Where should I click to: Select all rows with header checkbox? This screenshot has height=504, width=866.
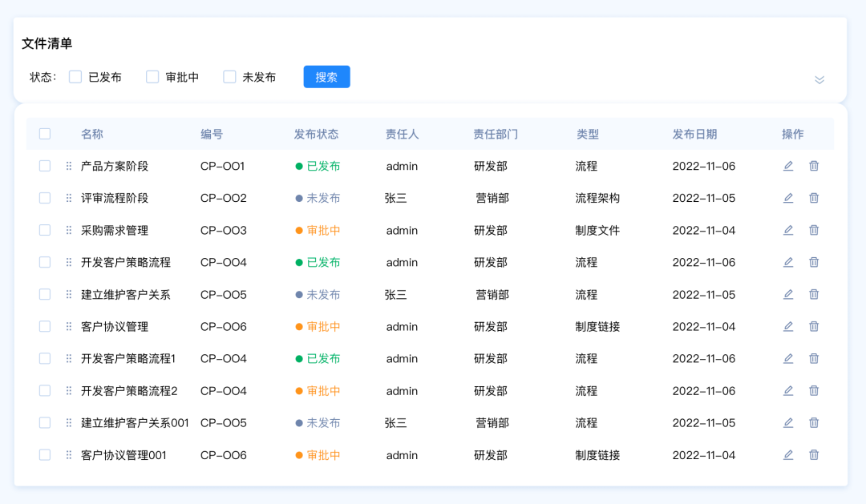coord(45,134)
